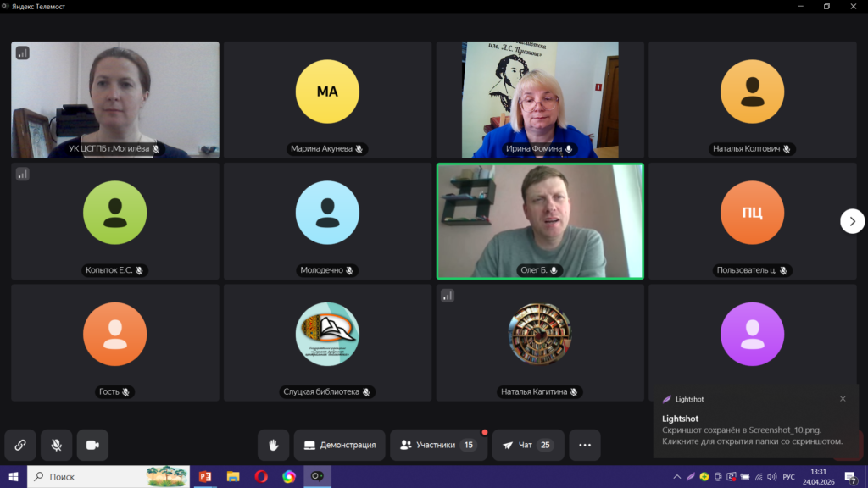Copy the meeting link with chain icon
This screenshot has width=868, height=488.
tap(20, 445)
